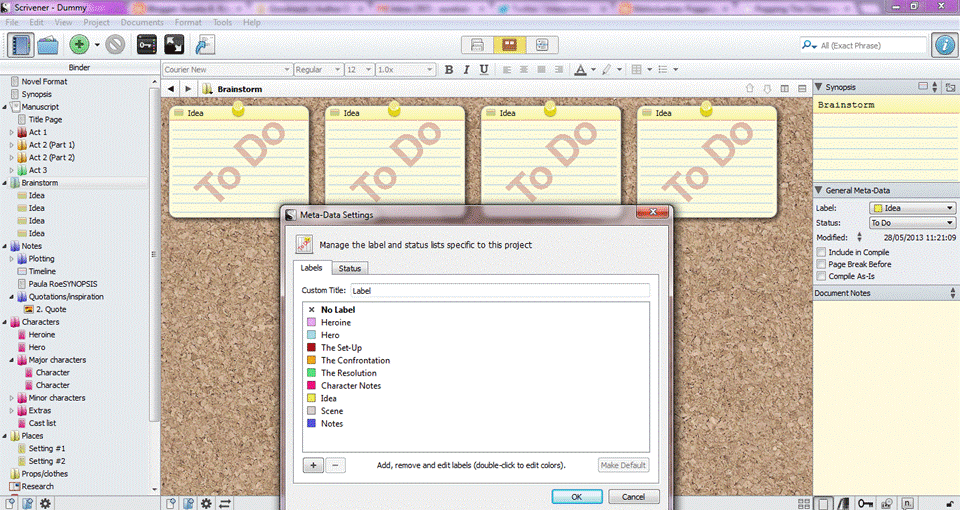The width and height of the screenshot is (960, 510).
Task: Open the Status dropdown showing To Do
Action: (912, 223)
